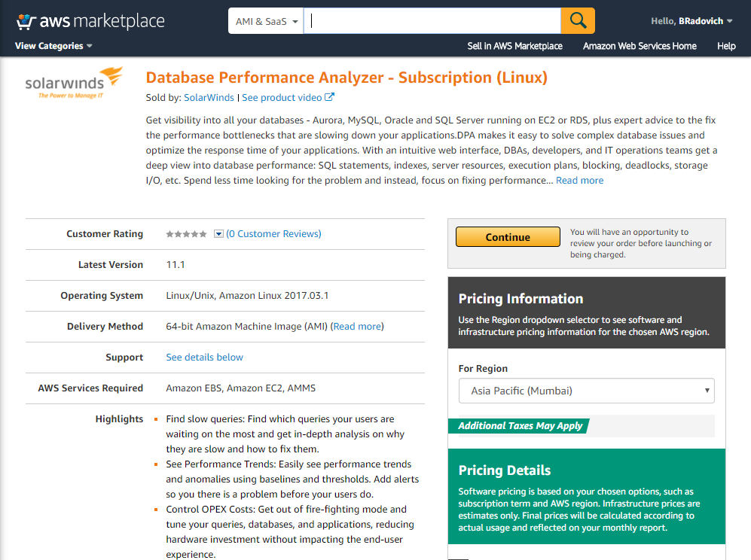Click the 64-bit Amazon Machine Image text
The width and height of the screenshot is (751, 560).
click(246, 327)
